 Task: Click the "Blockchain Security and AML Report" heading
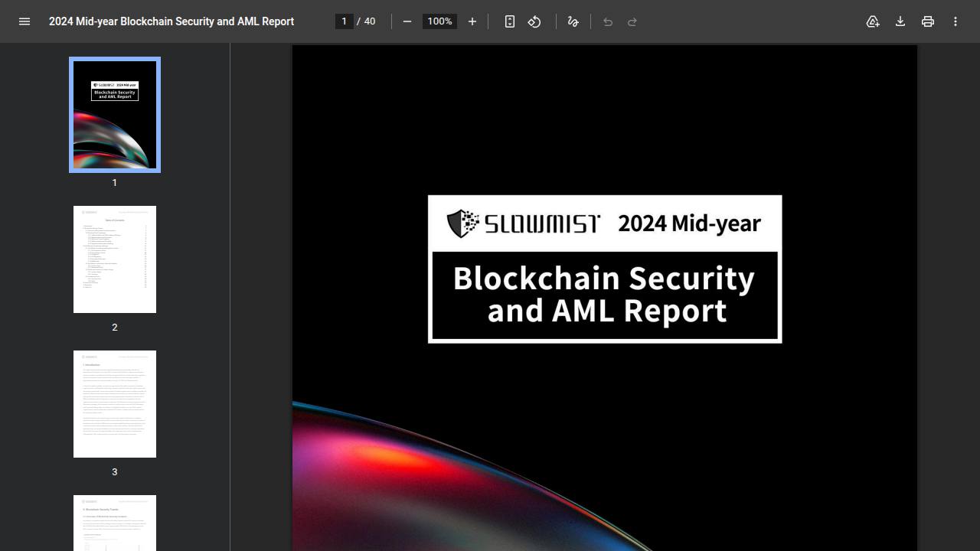605,295
